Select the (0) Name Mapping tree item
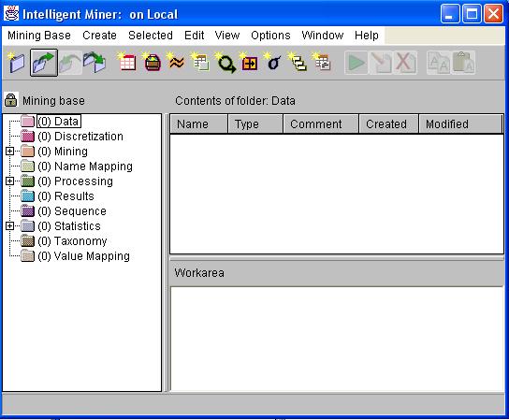The image size is (509, 420). 85,167
